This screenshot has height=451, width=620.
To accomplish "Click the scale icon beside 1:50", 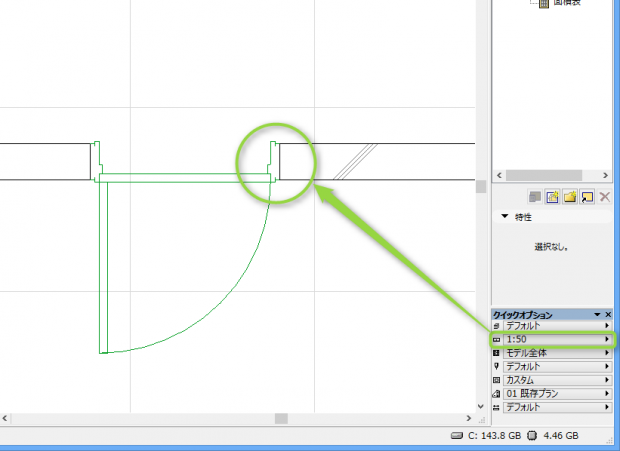I will tap(497, 340).
